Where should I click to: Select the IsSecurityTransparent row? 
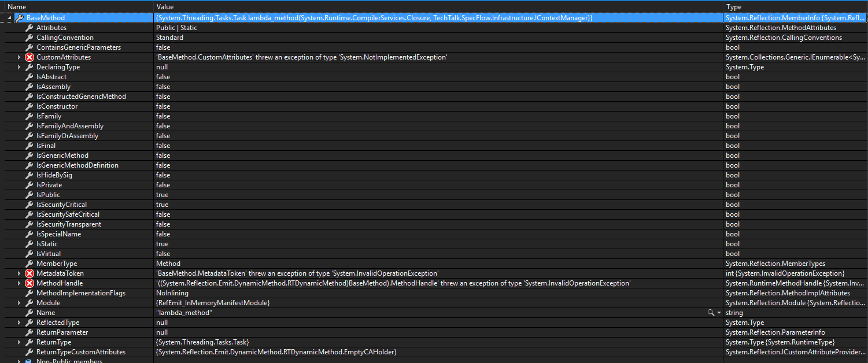pos(434,224)
